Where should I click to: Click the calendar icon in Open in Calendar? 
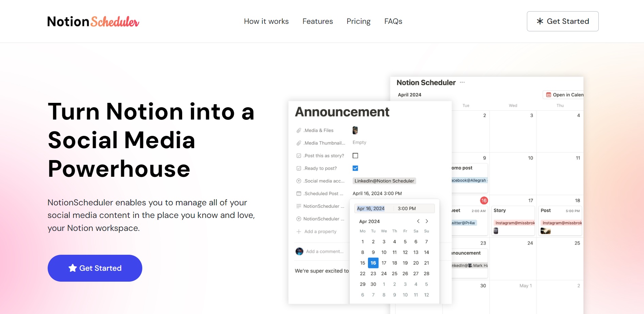coord(548,95)
